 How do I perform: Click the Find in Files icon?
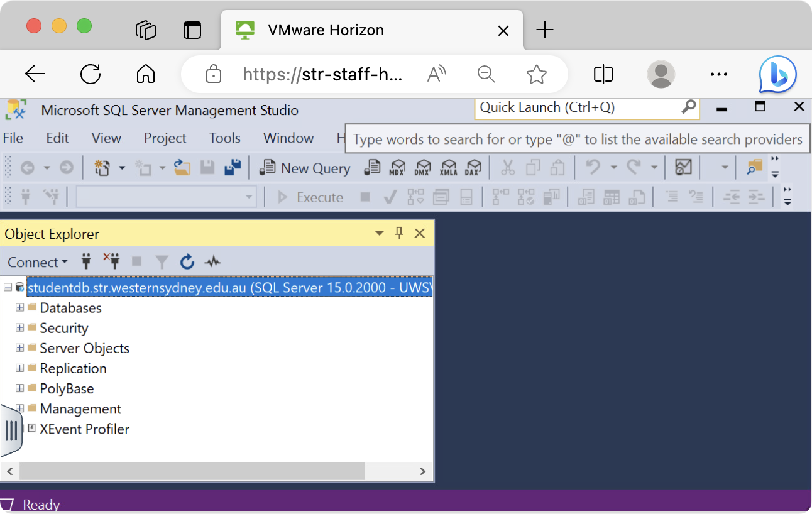coord(754,167)
